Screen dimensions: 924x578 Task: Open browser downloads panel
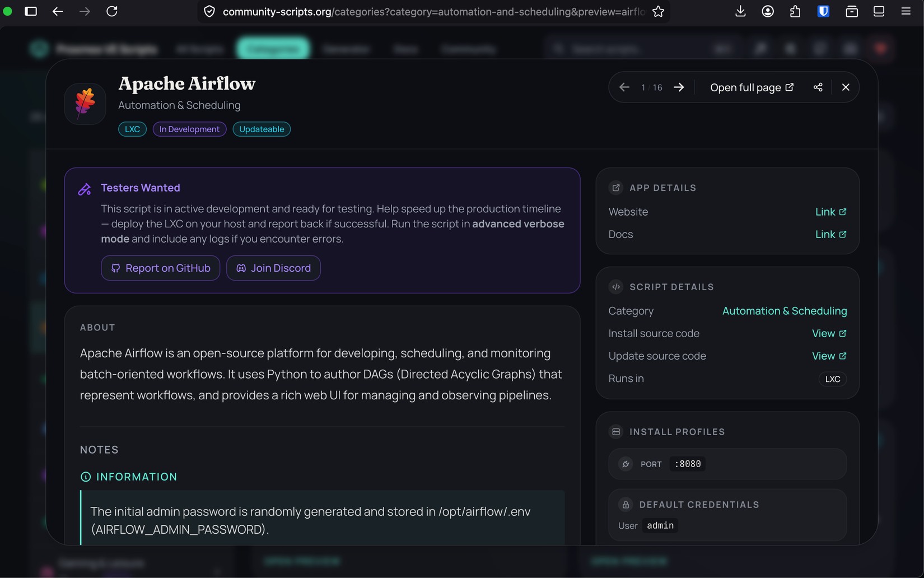740,11
